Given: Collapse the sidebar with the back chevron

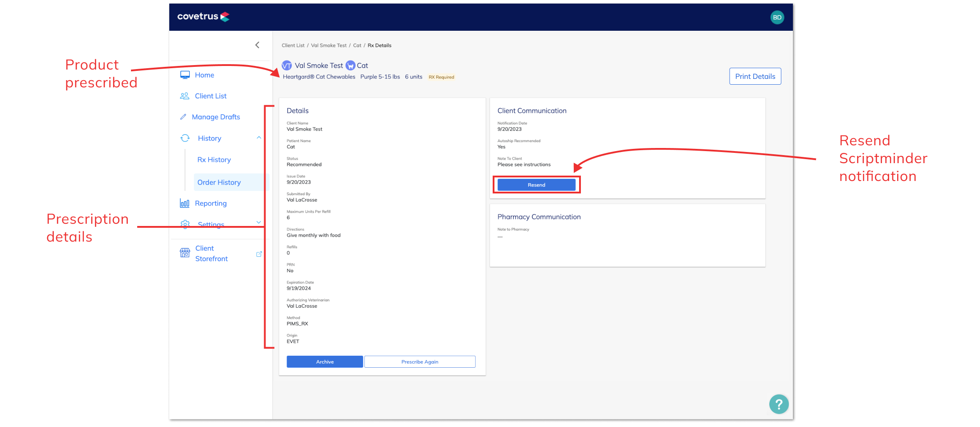Looking at the screenshot, I should click(x=257, y=45).
